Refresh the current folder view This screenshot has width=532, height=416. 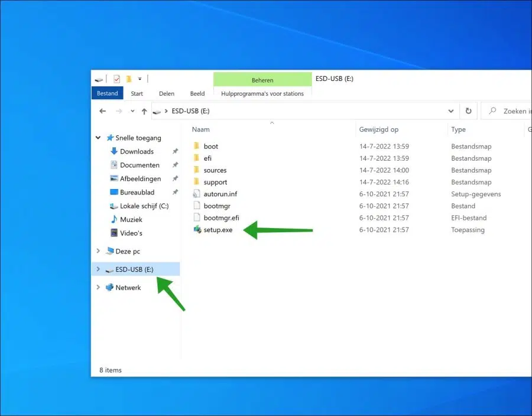click(x=468, y=111)
